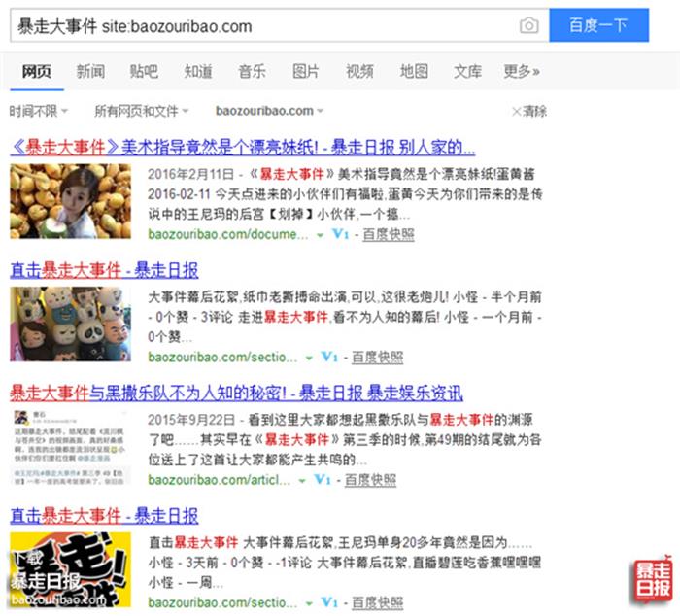Click the V1 badge on third result
Viewport: 680px width, 616px height.
tap(323, 480)
